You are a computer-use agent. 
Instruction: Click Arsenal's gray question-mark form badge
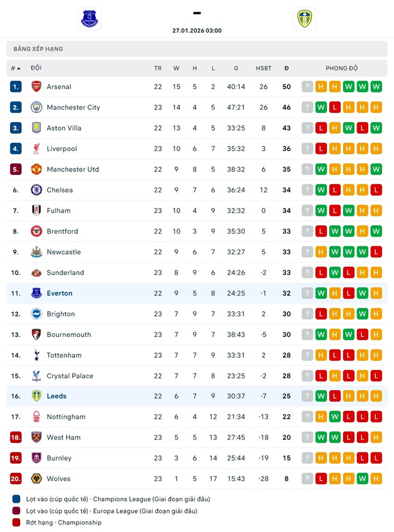pos(307,87)
